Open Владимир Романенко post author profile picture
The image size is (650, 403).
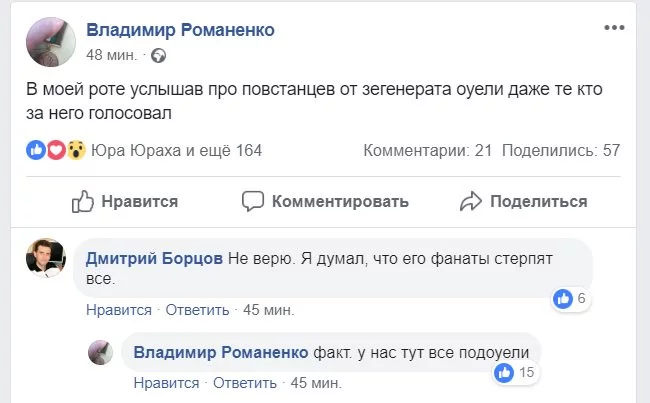click(x=50, y=39)
